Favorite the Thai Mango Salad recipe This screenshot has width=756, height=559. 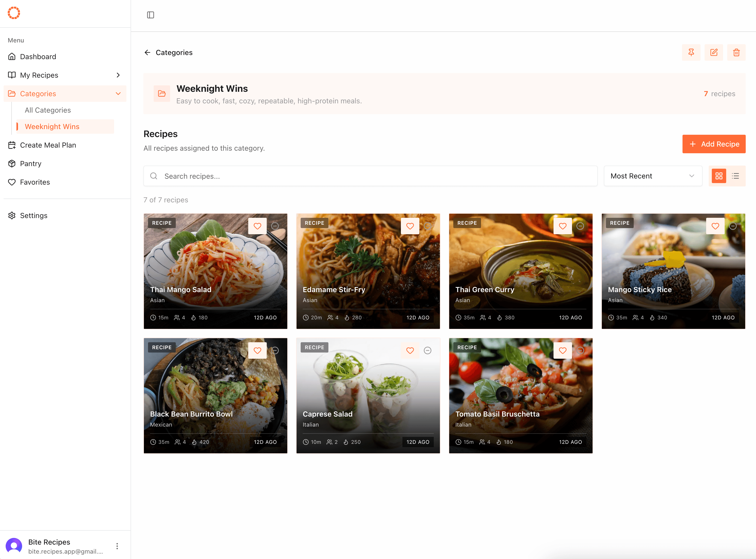coord(257,226)
